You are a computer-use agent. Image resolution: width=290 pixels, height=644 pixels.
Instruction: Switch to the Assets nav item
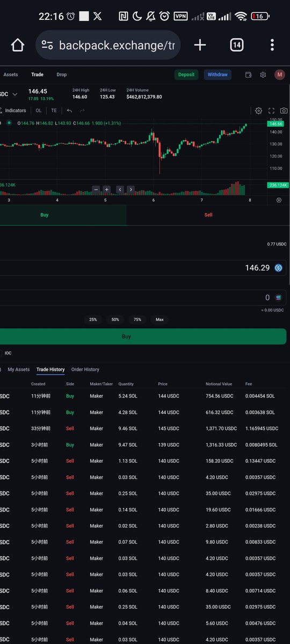click(11, 75)
